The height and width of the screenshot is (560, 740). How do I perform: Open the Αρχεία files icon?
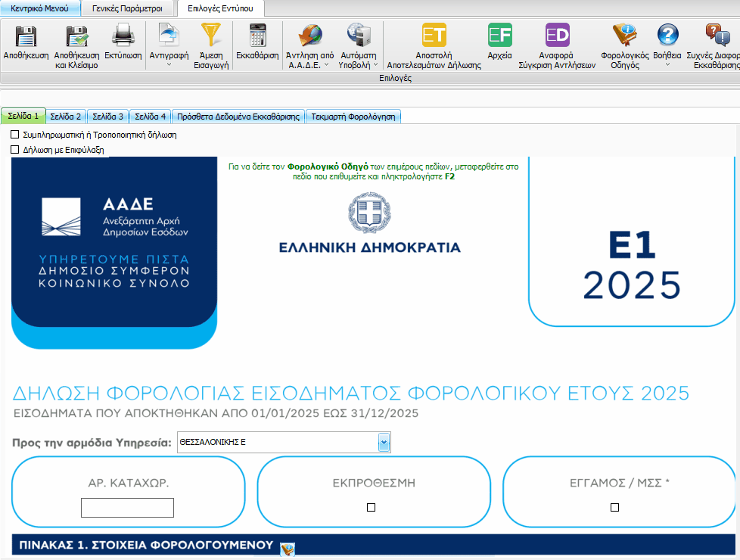click(499, 36)
